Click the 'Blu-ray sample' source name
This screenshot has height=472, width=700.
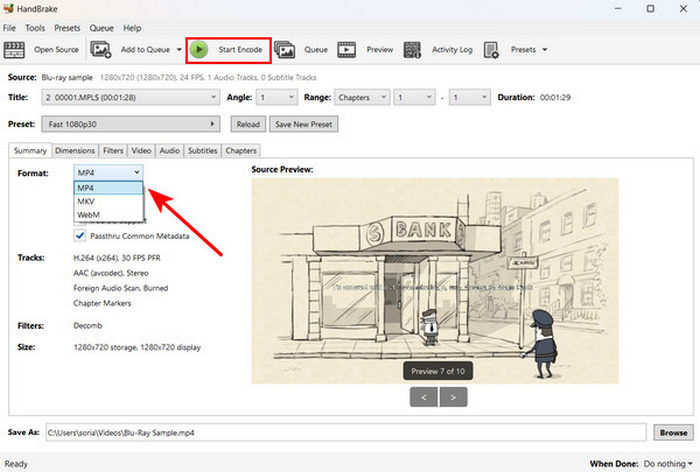[67, 77]
